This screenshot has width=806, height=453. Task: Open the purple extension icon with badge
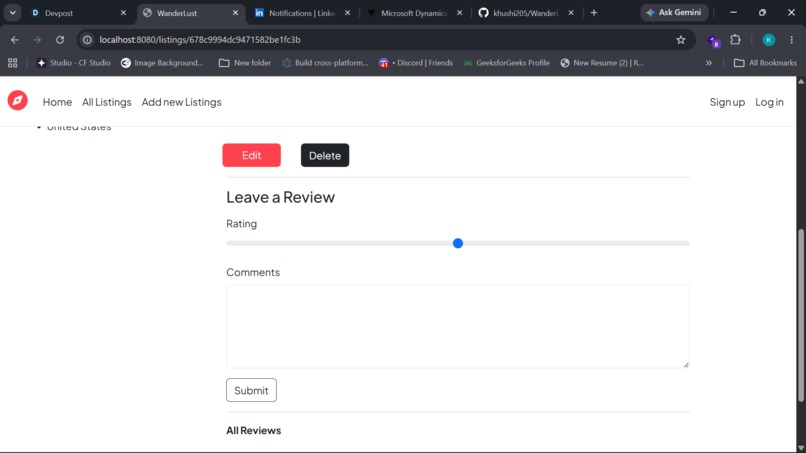click(713, 41)
